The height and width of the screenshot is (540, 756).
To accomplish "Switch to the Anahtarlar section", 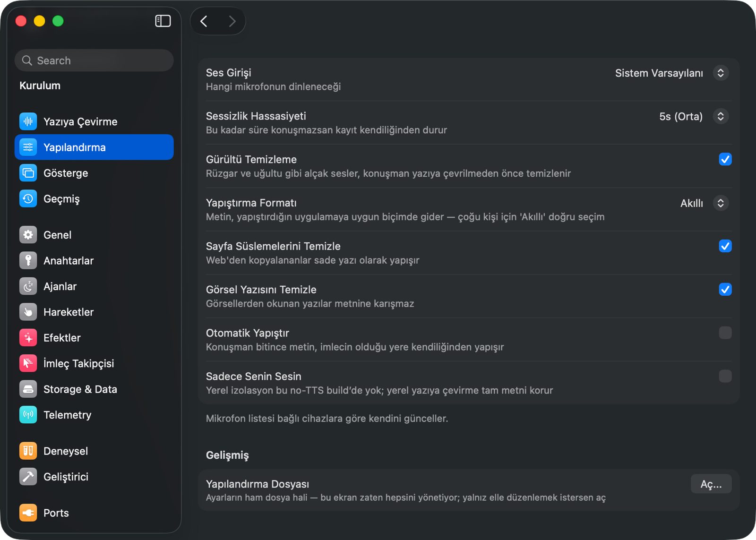I will coord(94,261).
